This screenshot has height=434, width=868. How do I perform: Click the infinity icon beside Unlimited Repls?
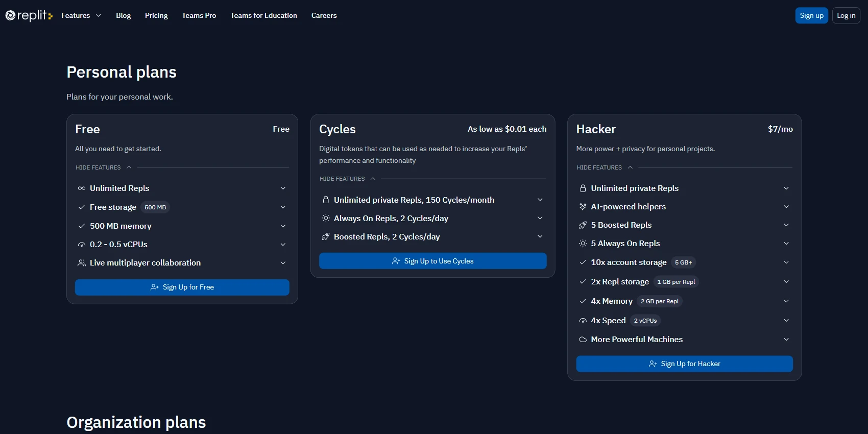(82, 188)
